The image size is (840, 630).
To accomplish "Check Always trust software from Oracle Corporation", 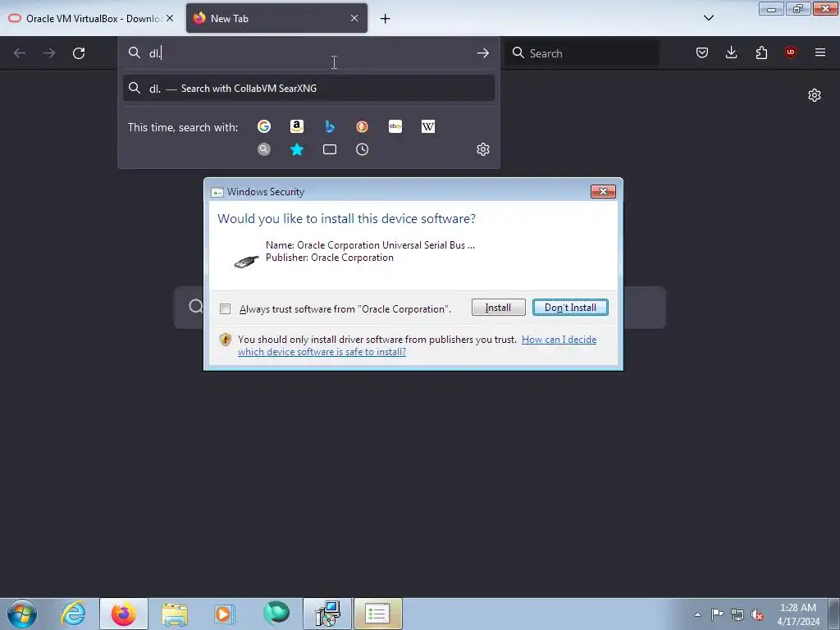I will [x=226, y=309].
